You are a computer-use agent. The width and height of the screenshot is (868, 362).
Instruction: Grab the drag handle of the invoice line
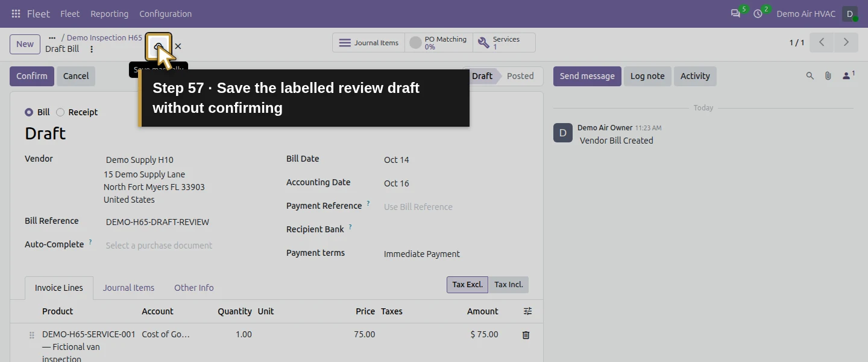pyautogui.click(x=32, y=335)
